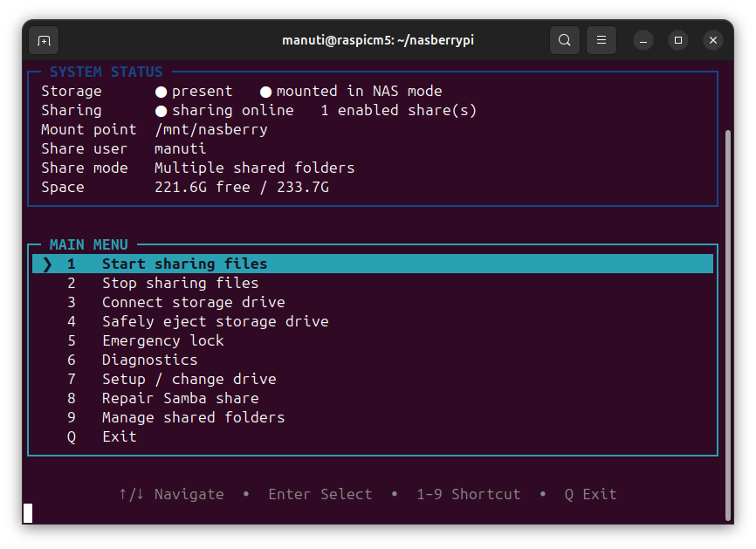This screenshot has height=549, width=756.
Task: Click '1 enabled share(s)' text
Action: [399, 110]
